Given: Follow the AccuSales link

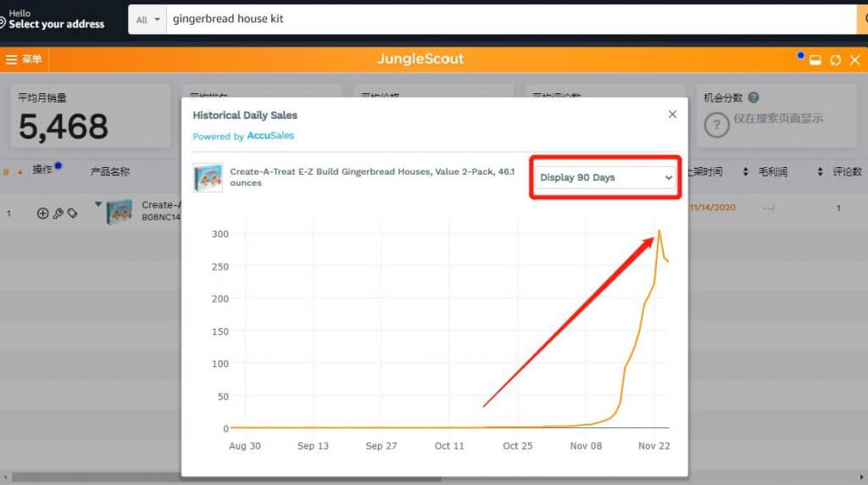Looking at the screenshot, I should click(270, 136).
